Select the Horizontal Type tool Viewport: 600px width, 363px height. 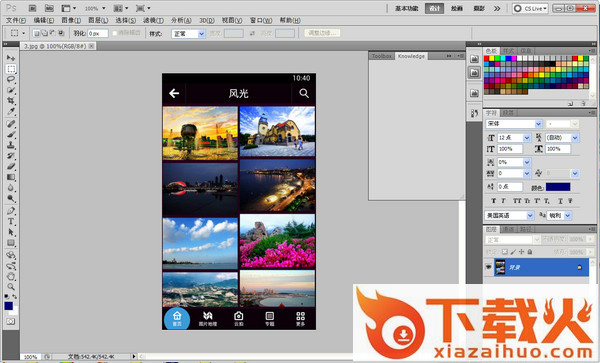11,221
